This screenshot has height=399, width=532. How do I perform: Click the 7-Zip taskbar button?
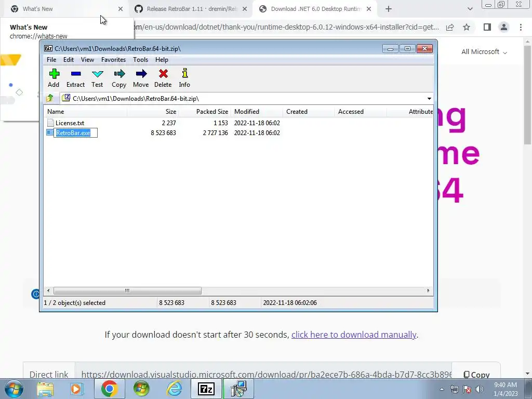coord(206,389)
